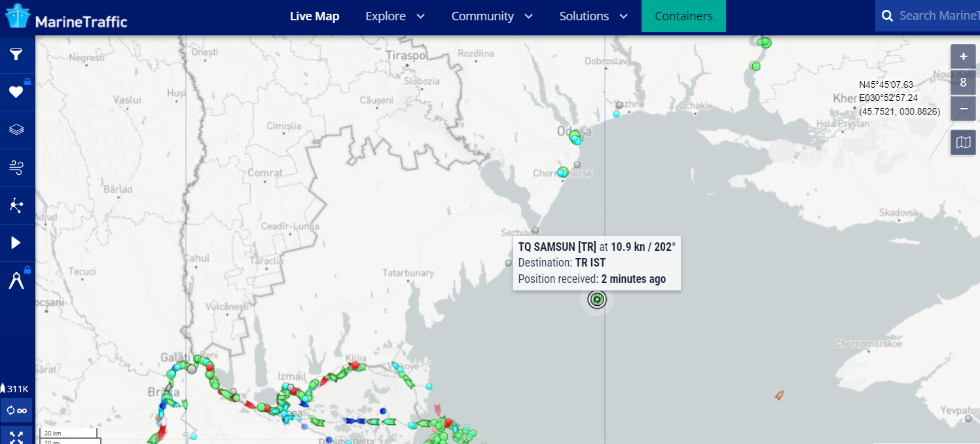This screenshot has height=444, width=980.
Task: Zoom out with the minus button
Action: tap(963, 109)
